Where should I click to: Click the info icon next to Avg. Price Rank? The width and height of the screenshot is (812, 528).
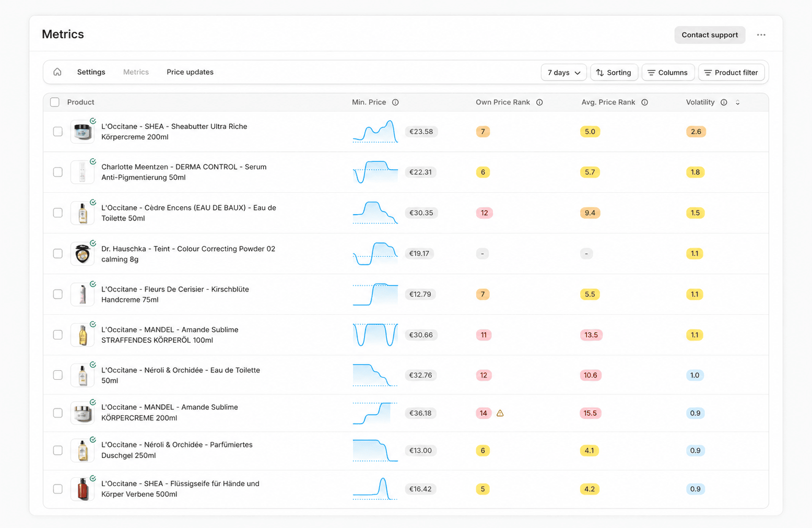click(x=645, y=102)
